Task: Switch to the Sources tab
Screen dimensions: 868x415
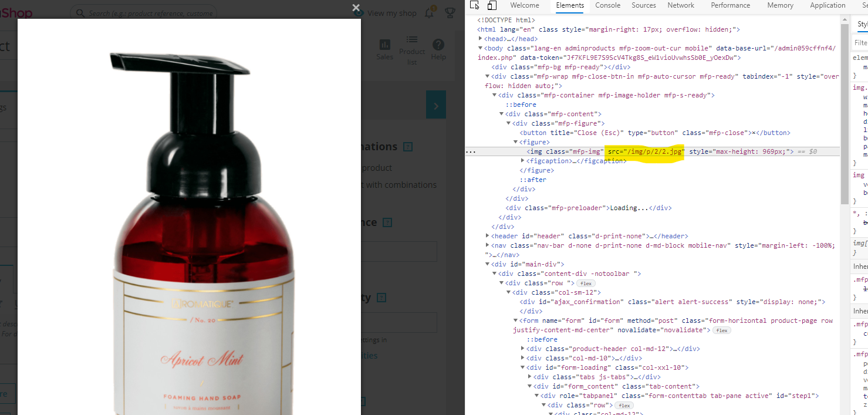Action: pos(644,5)
